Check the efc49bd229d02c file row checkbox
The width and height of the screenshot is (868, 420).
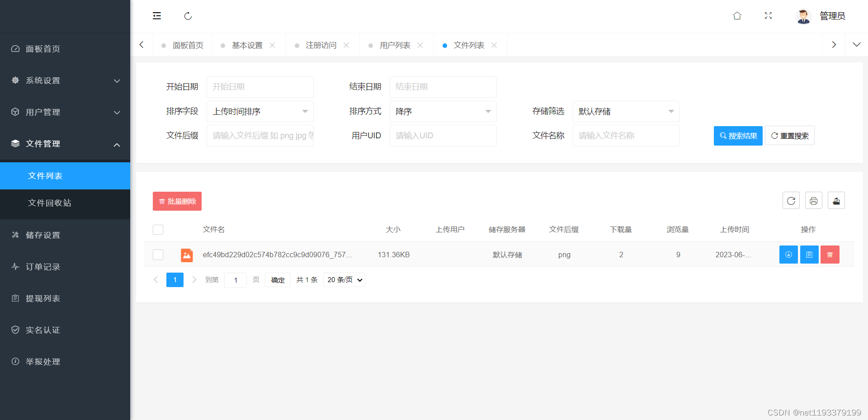[x=158, y=255]
